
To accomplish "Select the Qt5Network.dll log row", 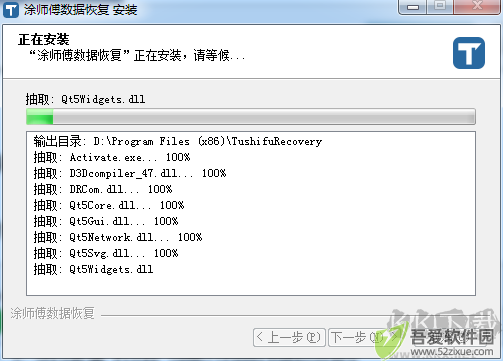I will point(118,237).
